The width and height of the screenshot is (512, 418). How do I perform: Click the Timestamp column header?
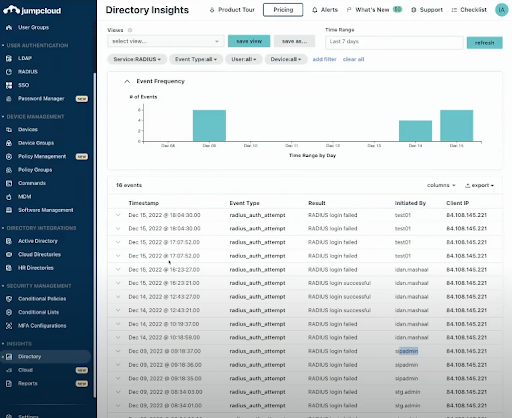(x=144, y=203)
